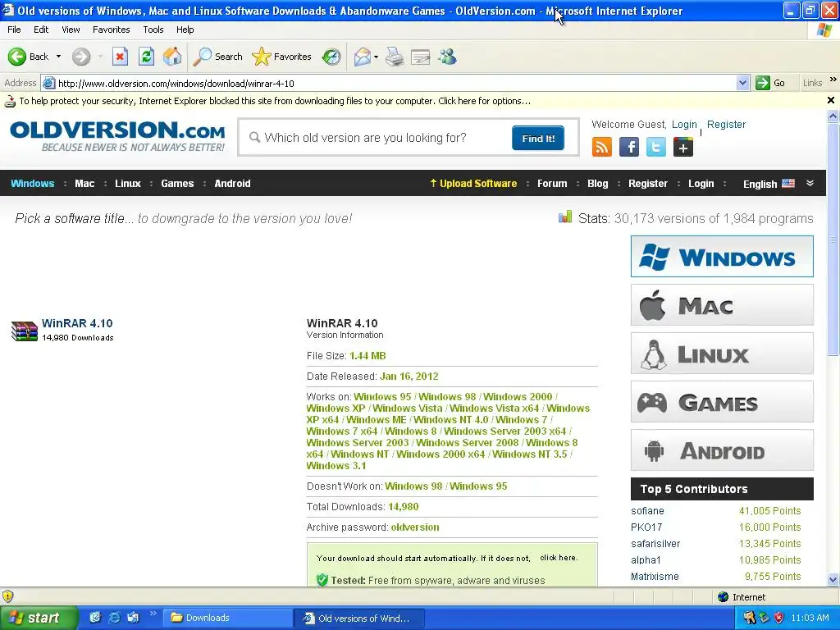This screenshot has height=630, width=840.
Task: Expand the double-chevron menu in nav bar
Action: 810,183
